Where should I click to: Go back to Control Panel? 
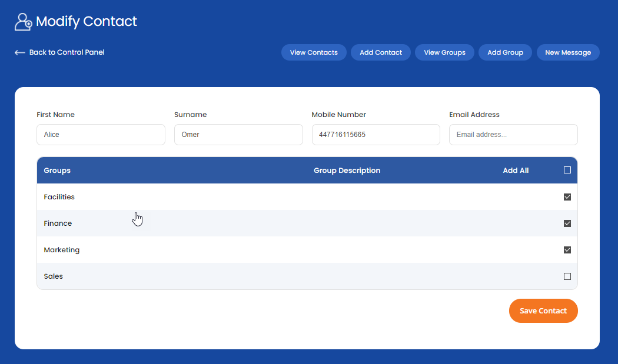tap(67, 52)
